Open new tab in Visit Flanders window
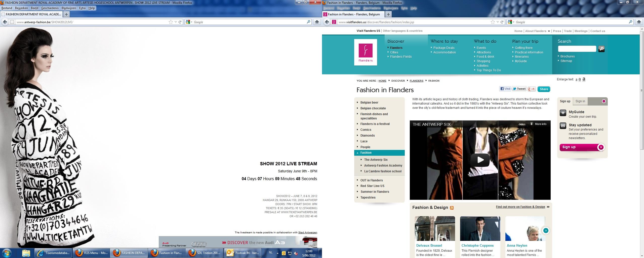 tap(388, 14)
